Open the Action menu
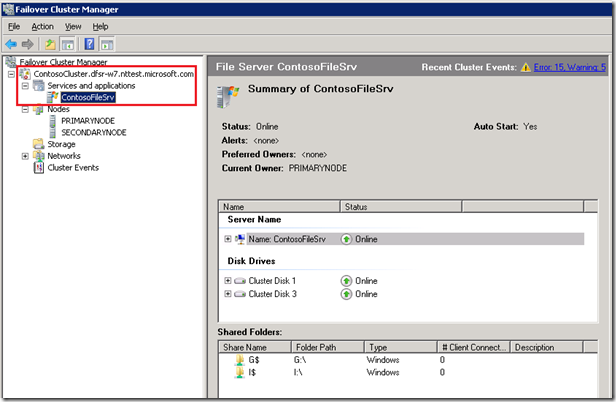This screenshot has height=402, width=616. coord(42,26)
